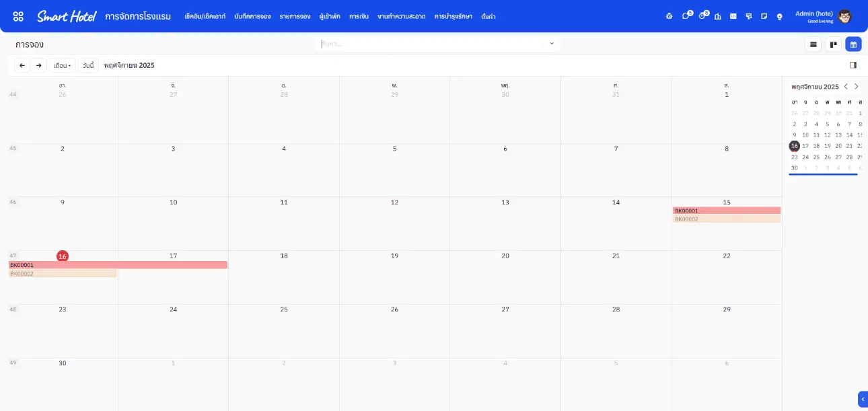Open the เช็คอิน/เช็คเอาท์ menu
Image resolution: width=868 pixels, height=411 pixels.
(x=205, y=16)
